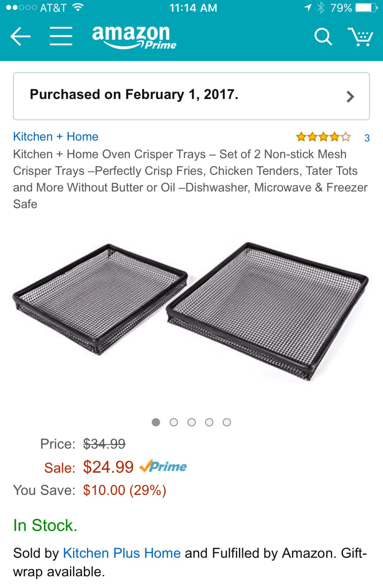
Task: Open the hamburger menu
Action: (x=61, y=36)
